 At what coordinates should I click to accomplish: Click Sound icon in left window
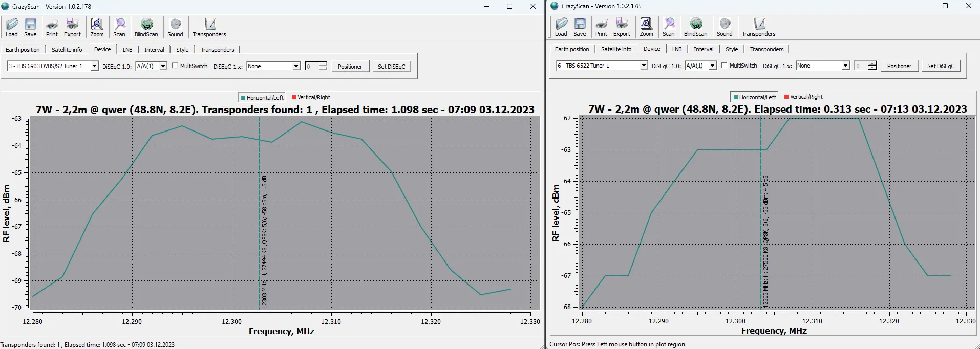click(x=175, y=28)
